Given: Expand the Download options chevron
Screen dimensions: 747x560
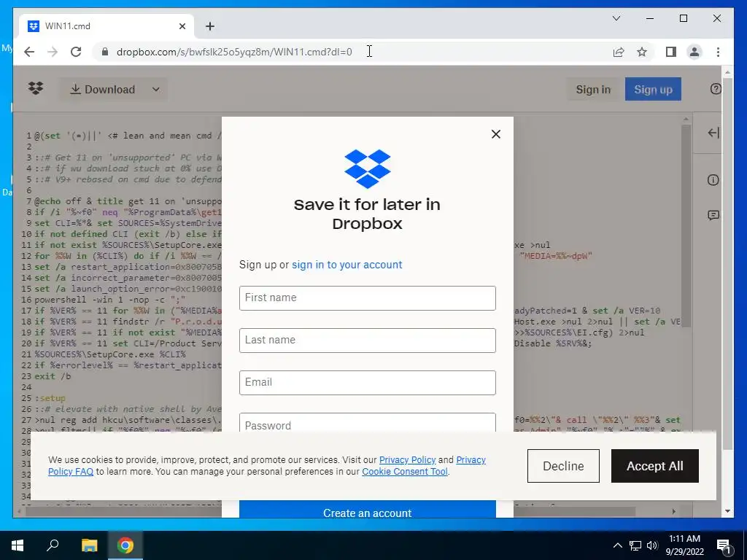Looking at the screenshot, I should pyautogui.click(x=155, y=89).
